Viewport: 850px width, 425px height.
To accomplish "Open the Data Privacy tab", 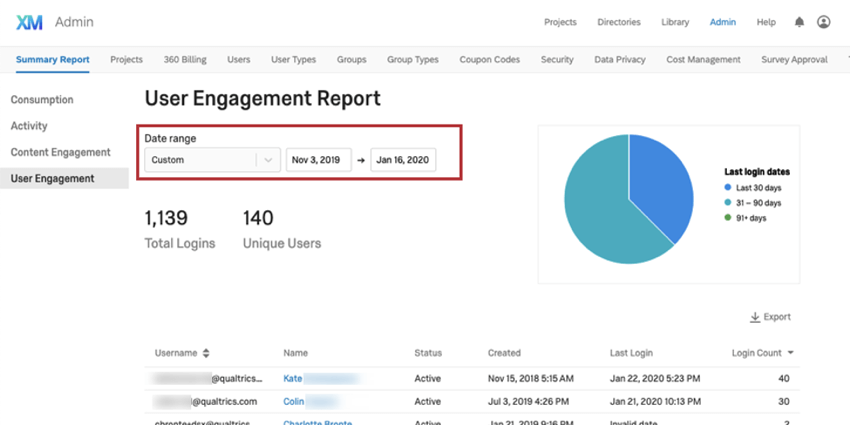I will click(619, 60).
